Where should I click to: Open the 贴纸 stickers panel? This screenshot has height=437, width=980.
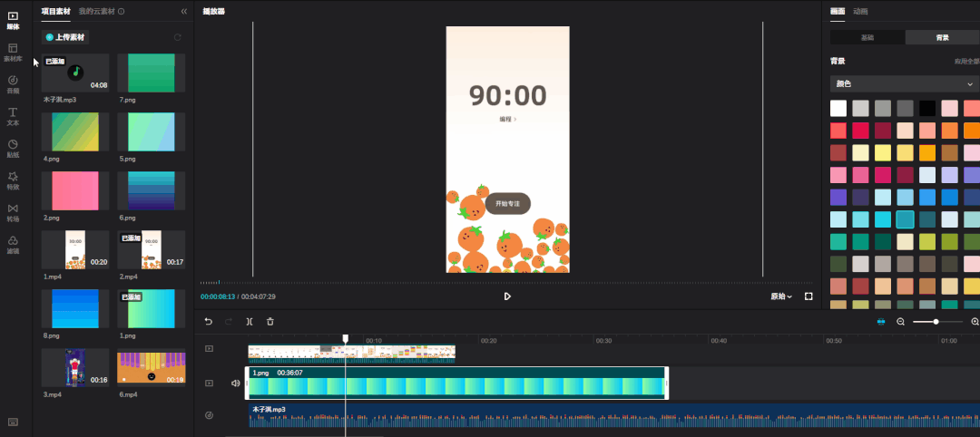(x=13, y=147)
